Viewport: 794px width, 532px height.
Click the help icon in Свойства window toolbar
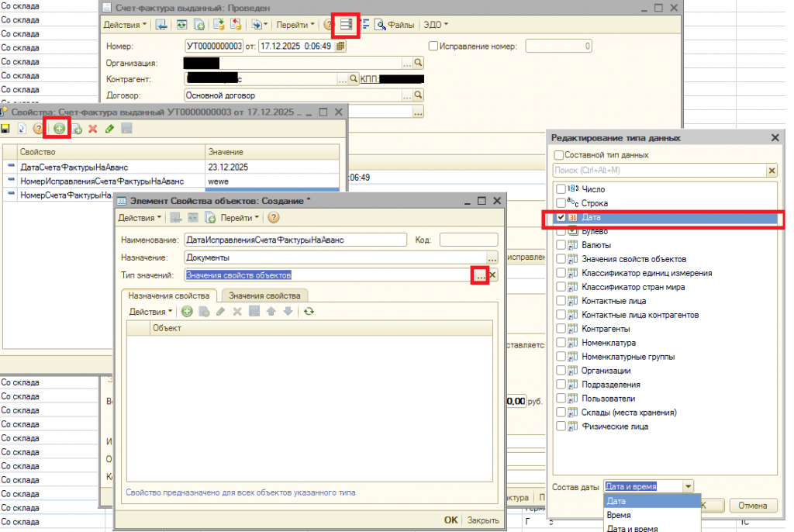[39, 129]
